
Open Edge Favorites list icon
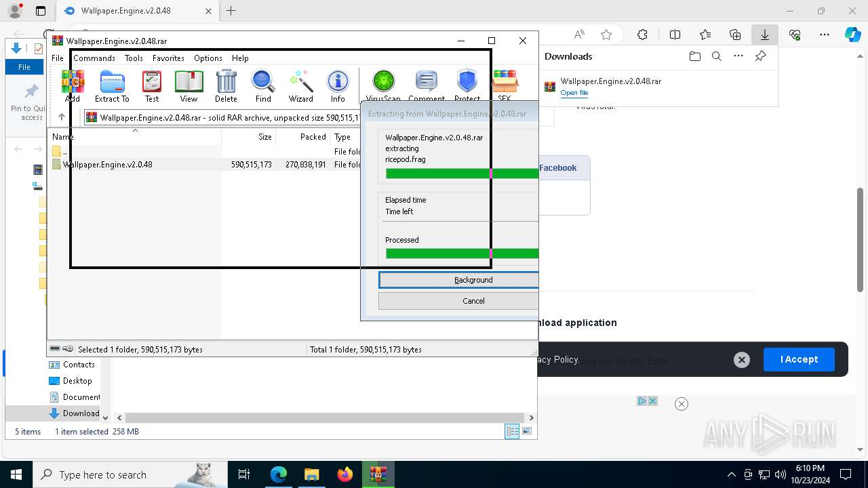pos(705,35)
